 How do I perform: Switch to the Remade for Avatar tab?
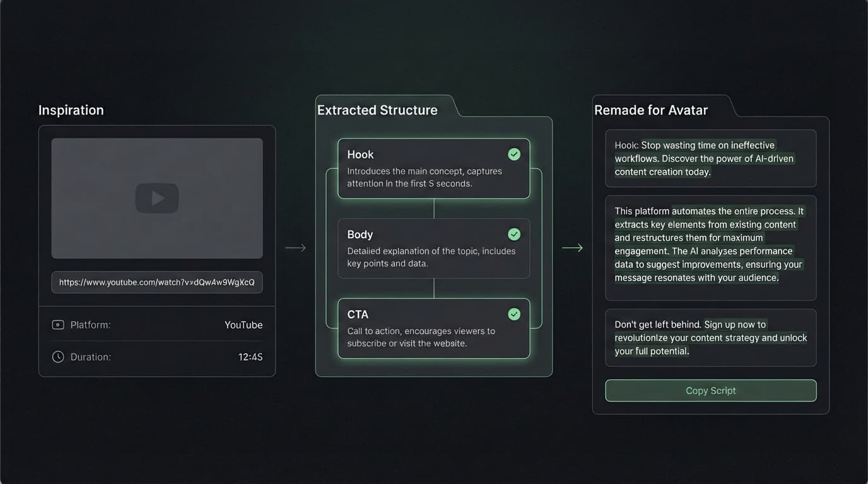coord(652,109)
